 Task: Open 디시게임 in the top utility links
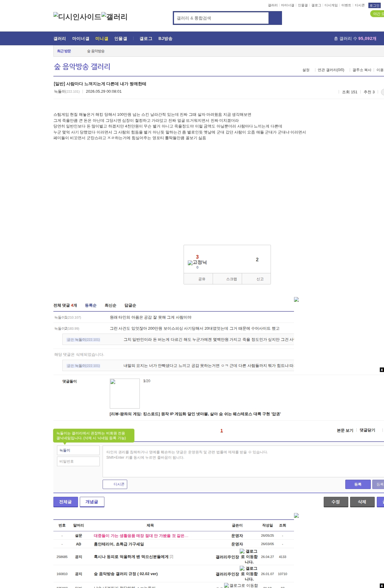[331, 5]
